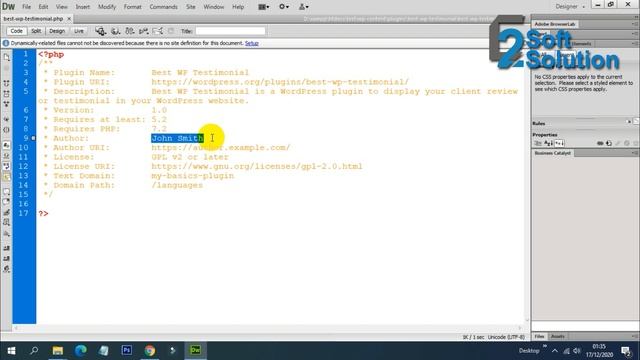Click the Apply Comment coding icon
The width and height of the screenshot is (640, 360).
click(7, 191)
